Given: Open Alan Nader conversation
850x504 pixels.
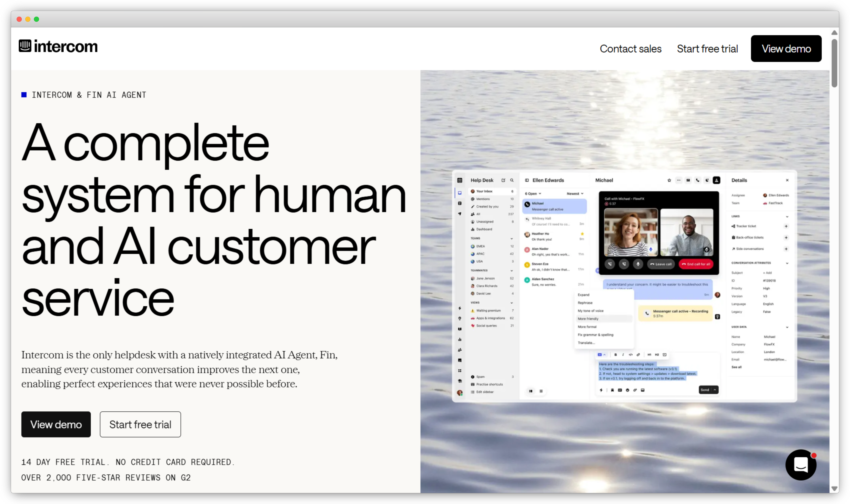Looking at the screenshot, I should (554, 251).
